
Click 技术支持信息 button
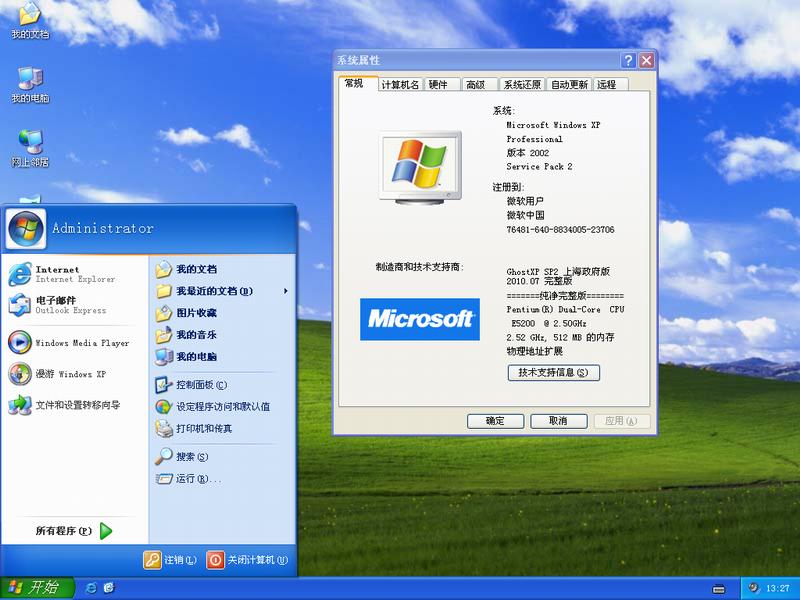(554, 372)
